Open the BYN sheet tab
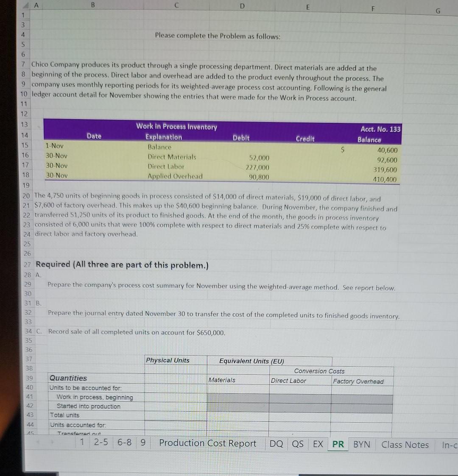Image resolution: width=458 pixels, height=476 pixels. click(x=361, y=445)
